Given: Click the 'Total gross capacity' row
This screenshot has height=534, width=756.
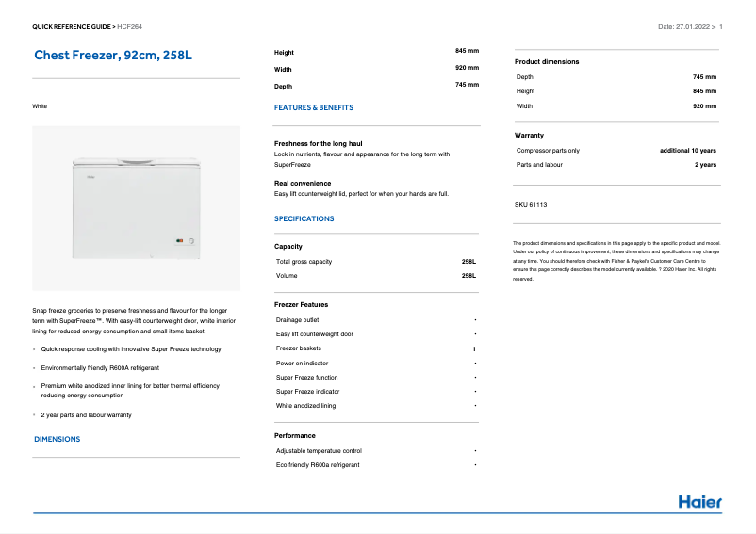Looking at the screenshot, I should coord(304,262).
